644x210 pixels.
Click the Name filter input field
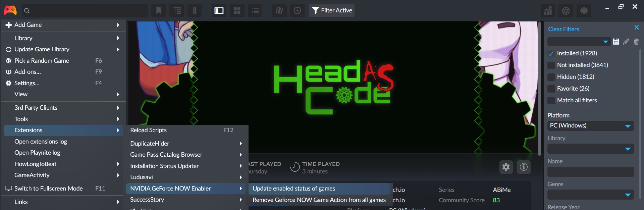591,172
